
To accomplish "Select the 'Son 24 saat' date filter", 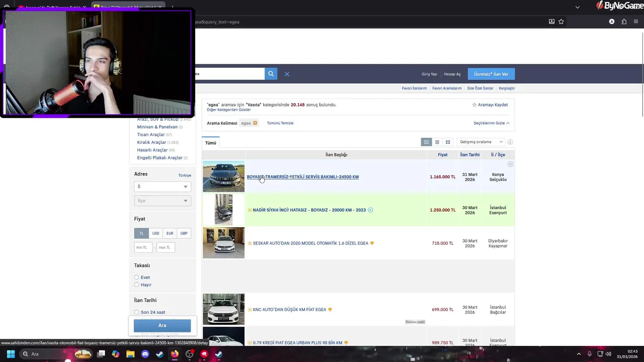I will 136,312.
